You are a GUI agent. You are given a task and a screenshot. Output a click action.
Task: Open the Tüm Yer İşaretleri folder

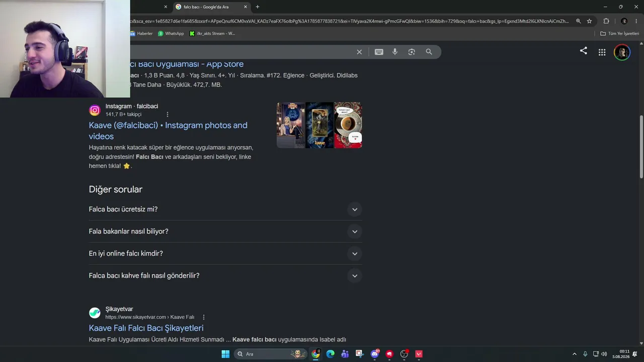(x=619, y=34)
